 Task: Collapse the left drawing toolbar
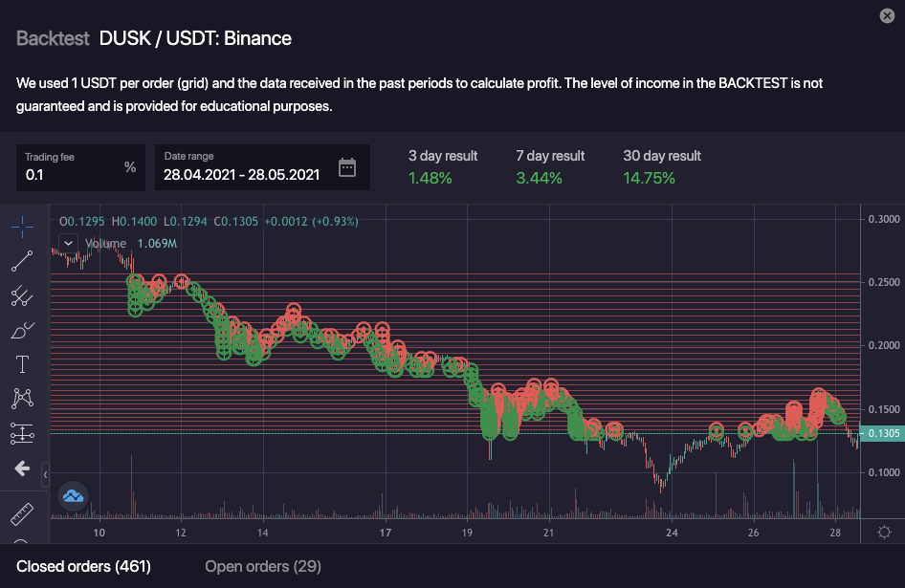[45, 468]
